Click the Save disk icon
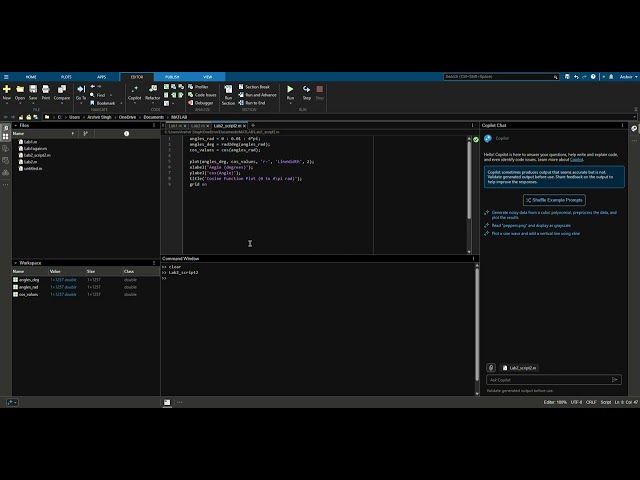This screenshot has height=480, width=640. coord(33,89)
